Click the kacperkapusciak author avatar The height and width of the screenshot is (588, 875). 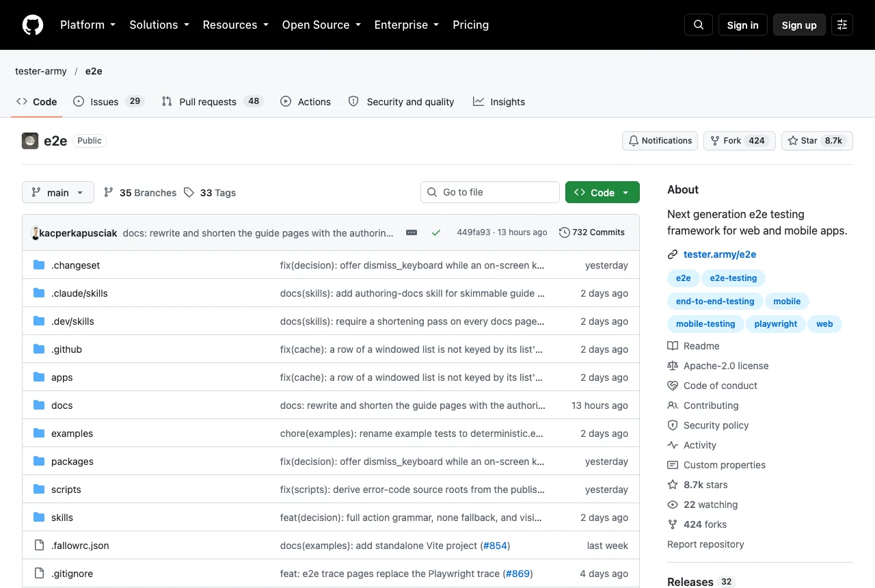tap(35, 233)
